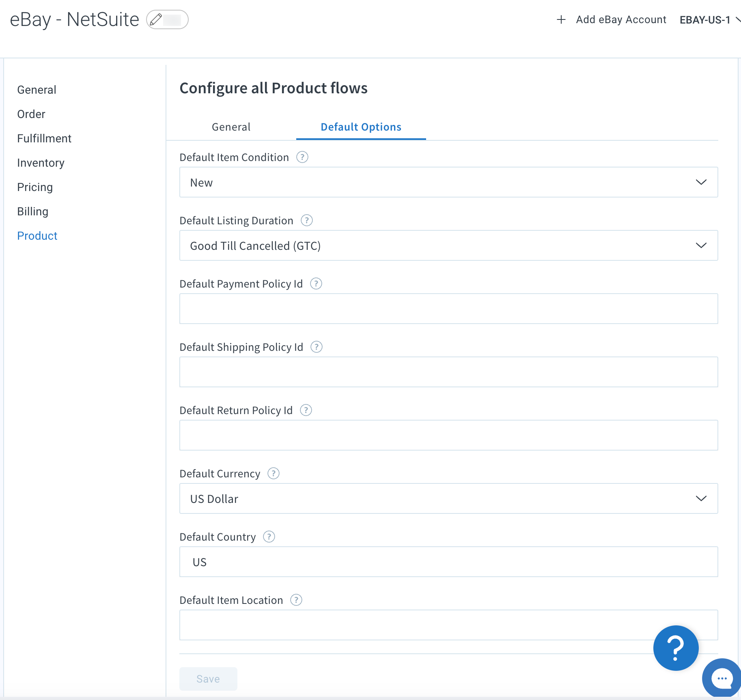Go to Fulfillment settings in sidebar
The image size is (741, 700).
tap(44, 138)
